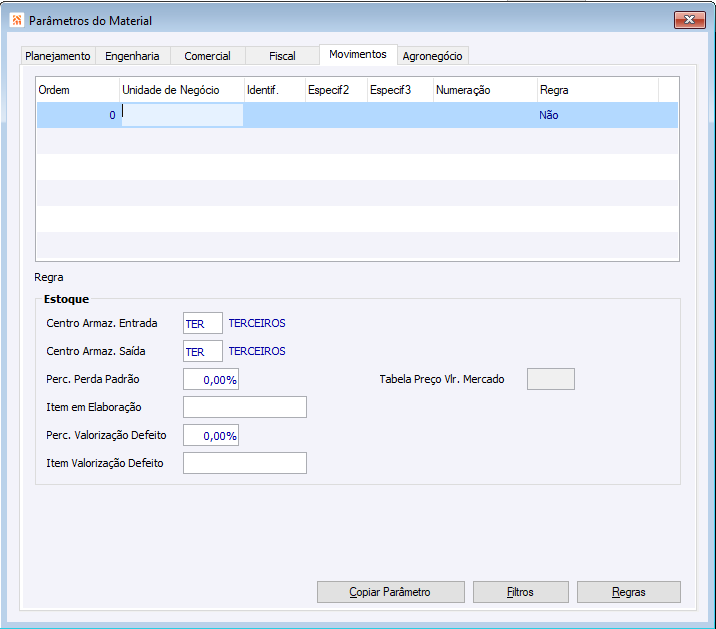Image resolution: width=716 pixels, height=629 pixels.
Task: Click the Tabela Preço Vlr. Mercado field
Action: [x=551, y=379]
